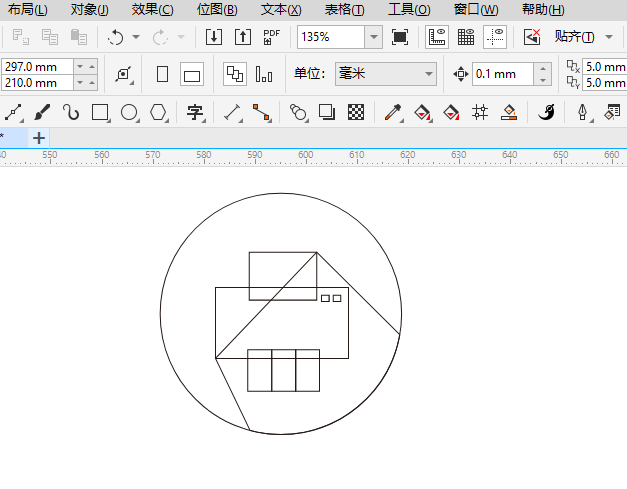Click the nudge distance field 0.1 mm
The height and width of the screenshot is (489, 627).
(x=503, y=74)
